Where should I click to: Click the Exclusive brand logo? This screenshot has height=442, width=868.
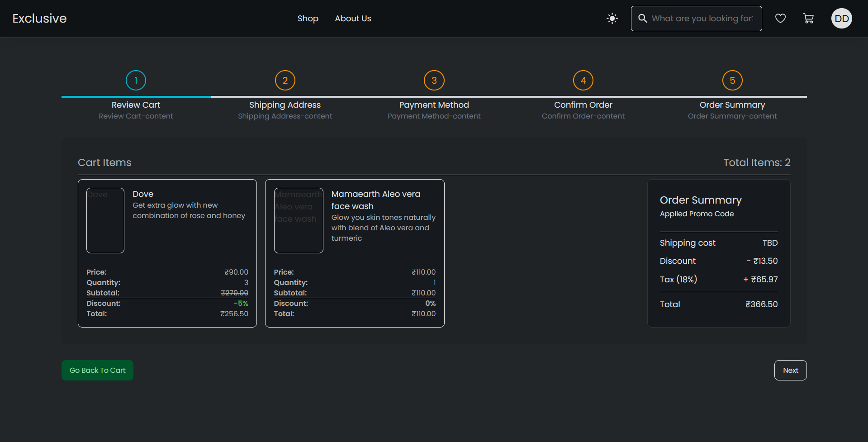coord(39,19)
